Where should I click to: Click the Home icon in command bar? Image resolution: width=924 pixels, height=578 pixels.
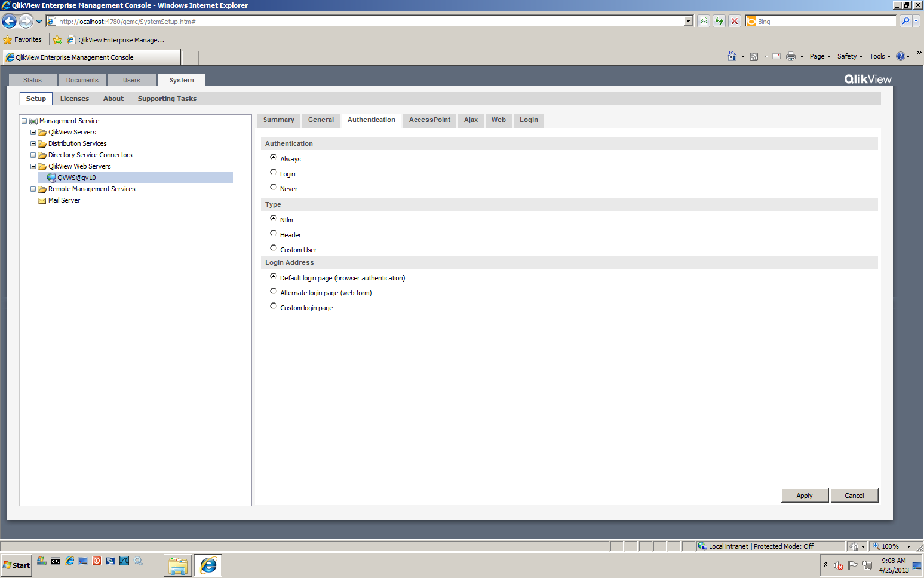click(x=732, y=56)
